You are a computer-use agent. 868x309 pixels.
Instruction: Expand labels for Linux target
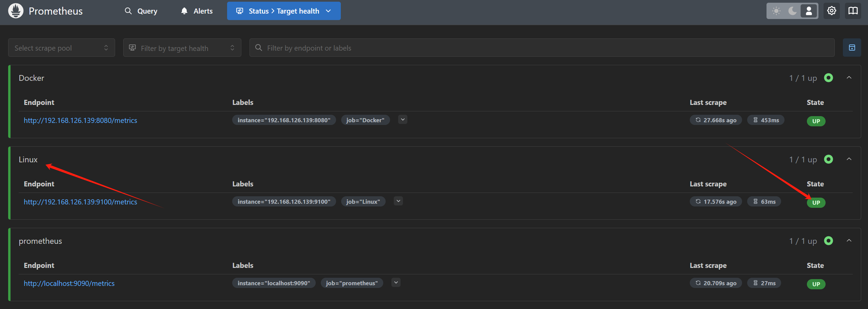tap(398, 201)
